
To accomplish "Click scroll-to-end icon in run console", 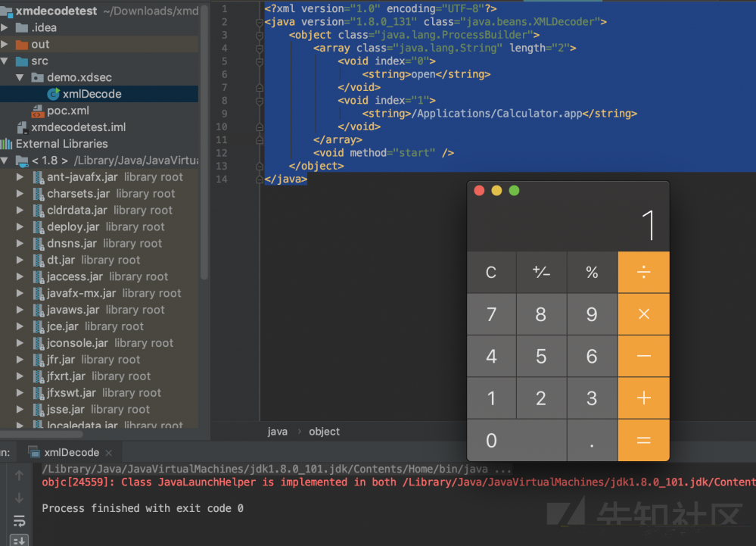I will click(x=19, y=540).
